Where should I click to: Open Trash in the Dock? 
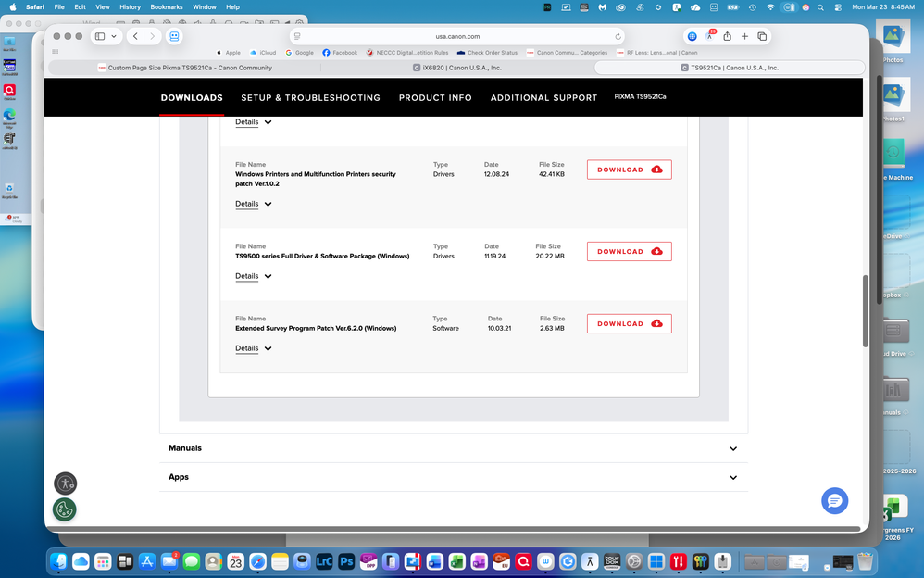click(x=865, y=561)
